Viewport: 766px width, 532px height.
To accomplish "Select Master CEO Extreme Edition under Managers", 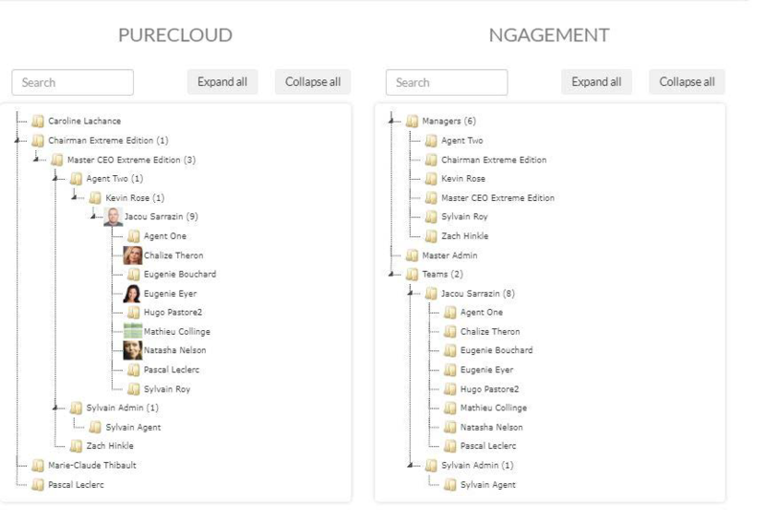I will click(x=498, y=198).
